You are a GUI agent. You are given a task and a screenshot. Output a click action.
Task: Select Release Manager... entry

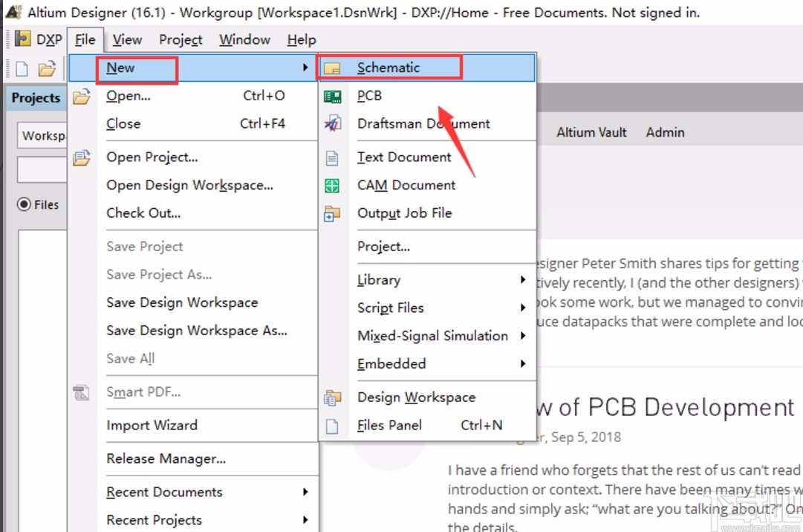coord(193,458)
